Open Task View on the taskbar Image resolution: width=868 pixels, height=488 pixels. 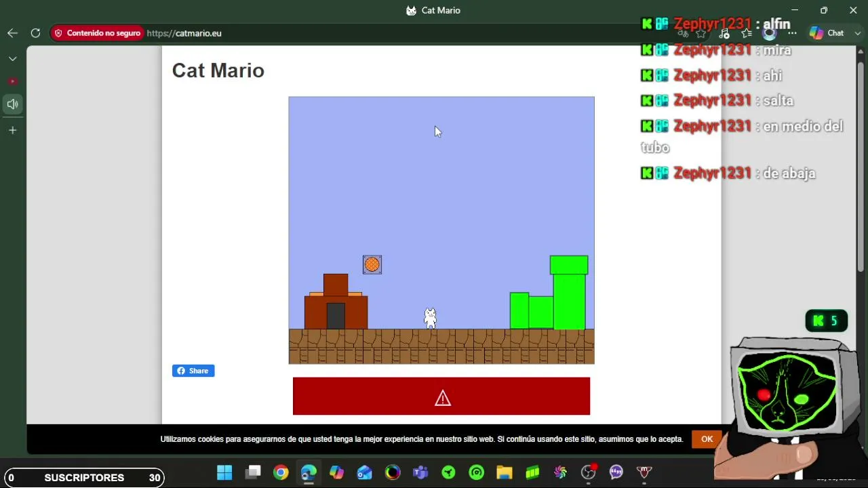pyautogui.click(x=253, y=472)
